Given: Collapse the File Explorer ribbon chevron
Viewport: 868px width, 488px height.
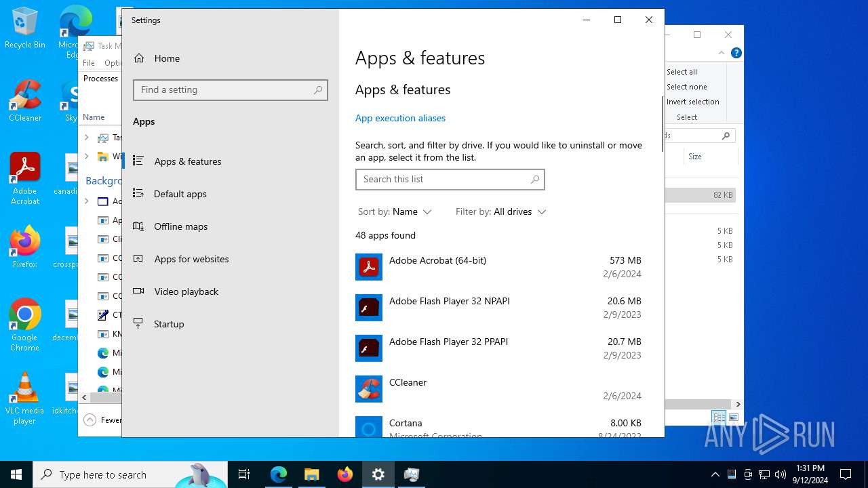Looking at the screenshot, I should [x=722, y=53].
